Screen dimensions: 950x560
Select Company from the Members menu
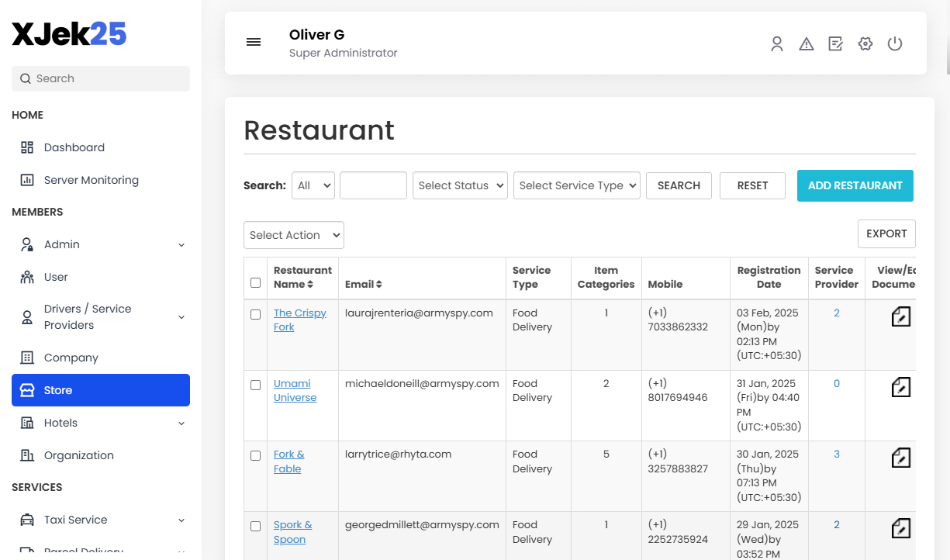(x=70, y=358)
